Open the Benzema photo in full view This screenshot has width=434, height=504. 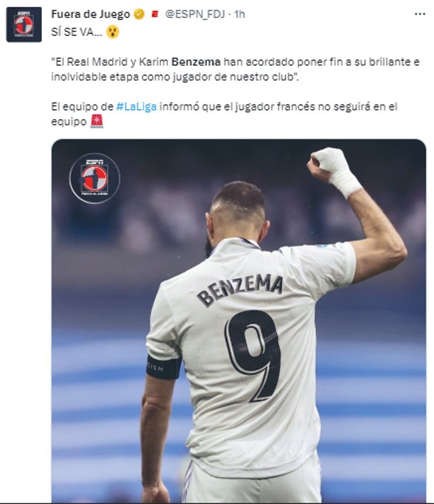coord(239,321)
